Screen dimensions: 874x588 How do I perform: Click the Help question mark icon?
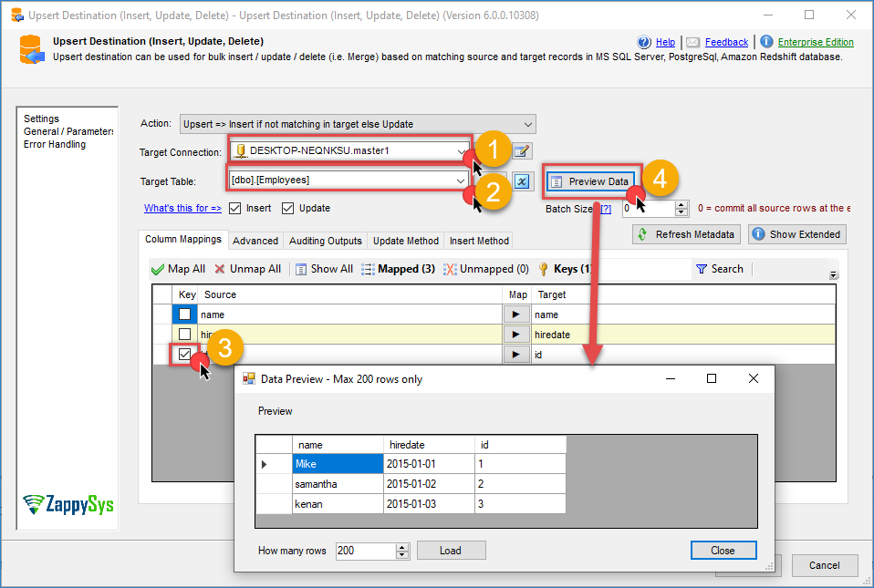click(x=644, y=42)
